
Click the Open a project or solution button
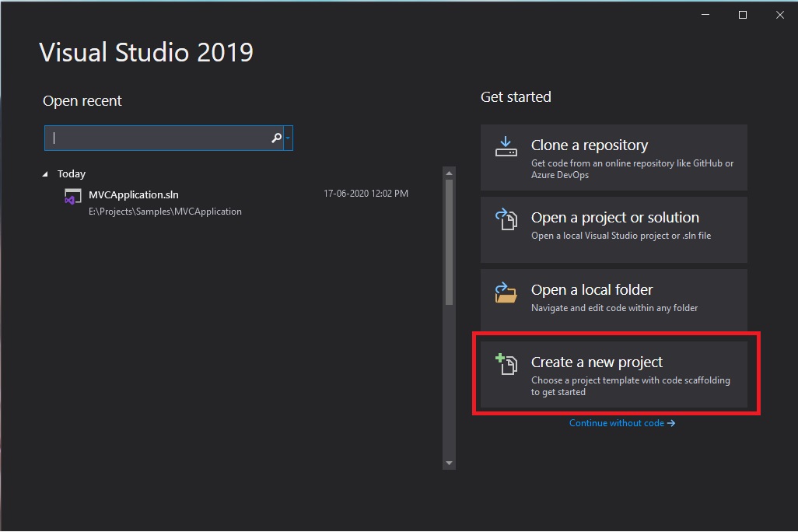click(x=614, y=229)
